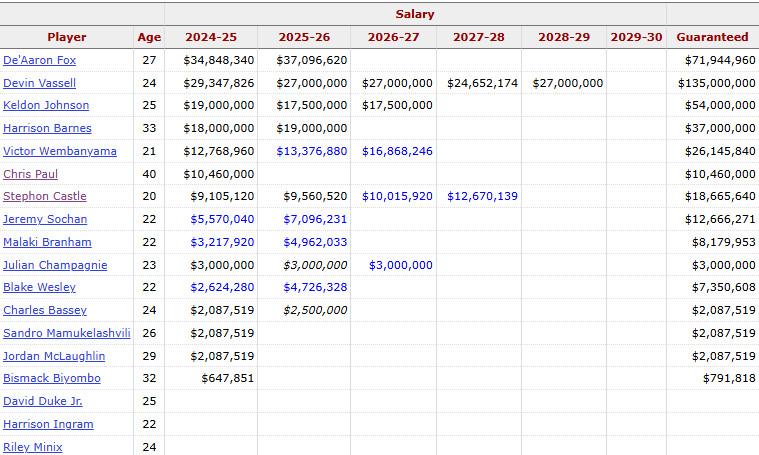Open Riley Minix player link
The width and height of the screenshot is (759, 455).
click(x=32, y=447)
